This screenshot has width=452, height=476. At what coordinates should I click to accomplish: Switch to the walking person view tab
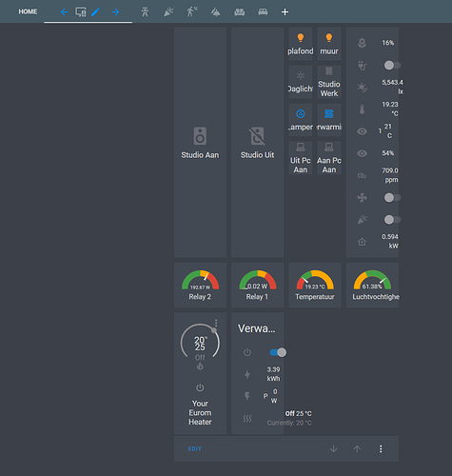point(192,12)
